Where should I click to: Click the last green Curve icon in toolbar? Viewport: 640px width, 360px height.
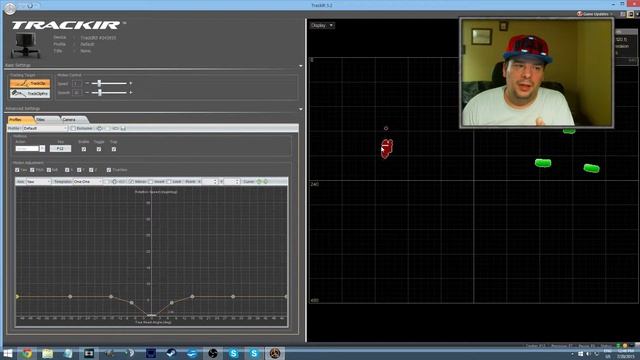[x=266, y=181]
